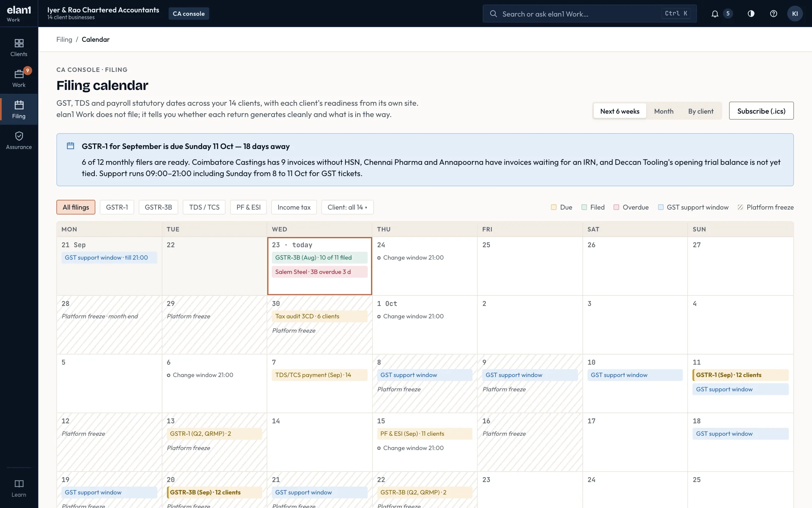Click the Overdue legend swatch
The height and width of the screenshot is (508, 812).
pyautogui.click(x=616, y=207)
